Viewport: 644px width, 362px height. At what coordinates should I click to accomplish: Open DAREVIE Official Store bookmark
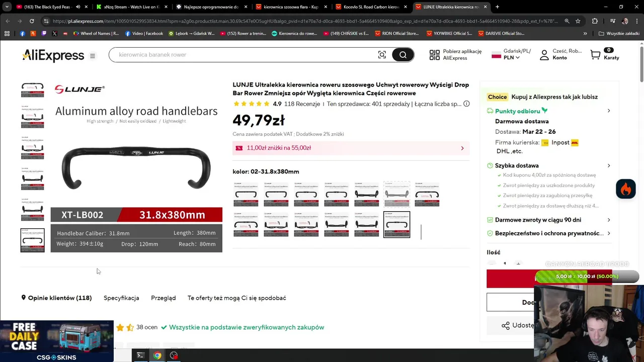click(501, 34)
